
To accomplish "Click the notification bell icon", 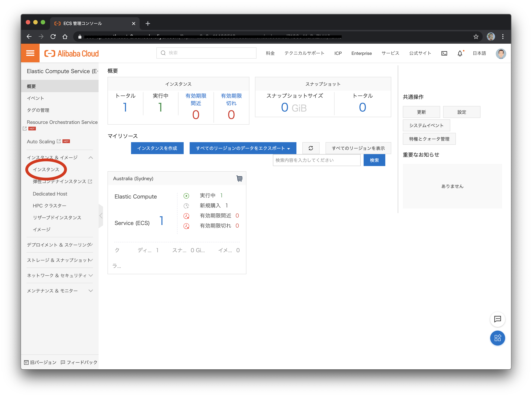I will coord(460,53).
